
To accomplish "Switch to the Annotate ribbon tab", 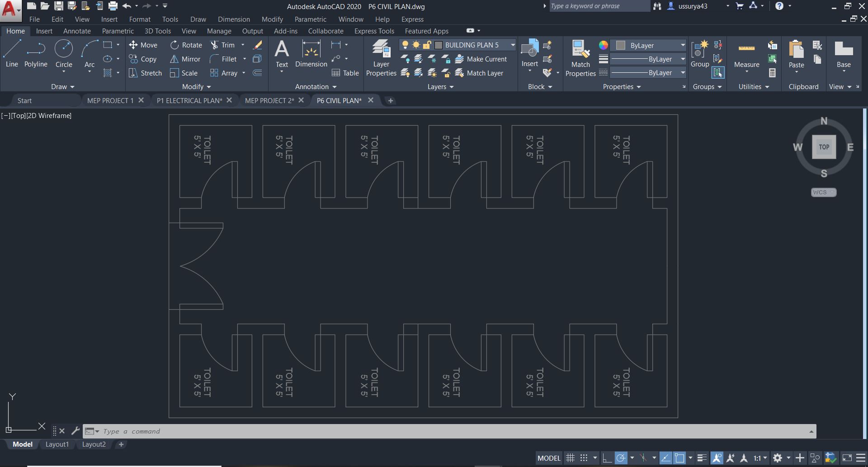I will tap(77, 31).
